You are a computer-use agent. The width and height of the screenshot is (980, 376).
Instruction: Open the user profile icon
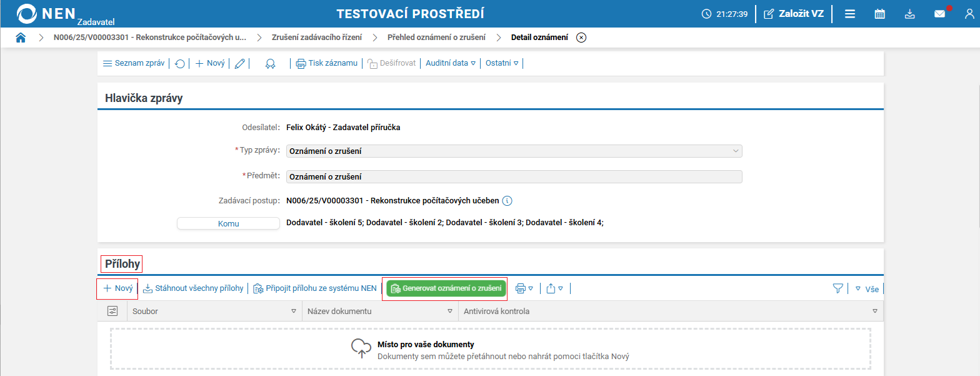pos(969,14)
